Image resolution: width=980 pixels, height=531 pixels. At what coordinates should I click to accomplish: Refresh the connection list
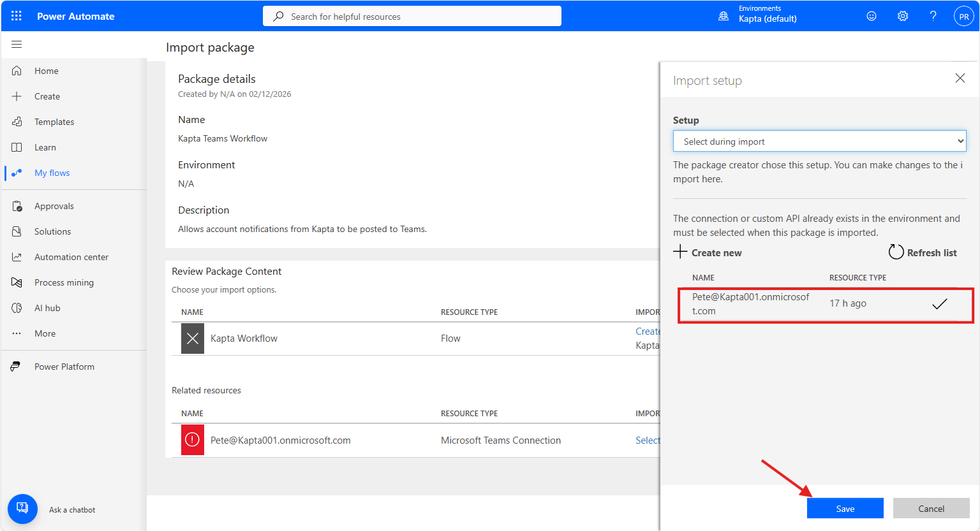coord(923,252)
